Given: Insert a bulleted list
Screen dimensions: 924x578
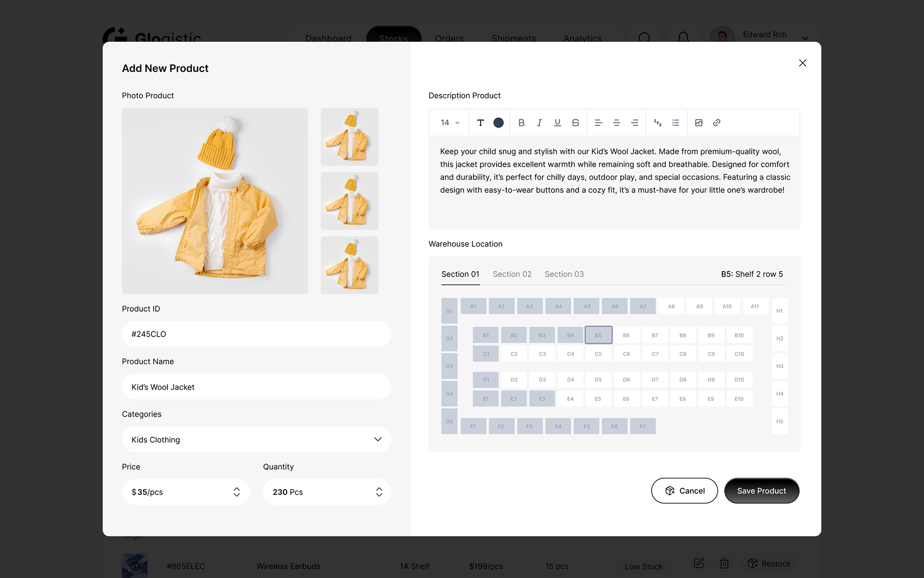Looking at the screenshot, I should point(676,123).
